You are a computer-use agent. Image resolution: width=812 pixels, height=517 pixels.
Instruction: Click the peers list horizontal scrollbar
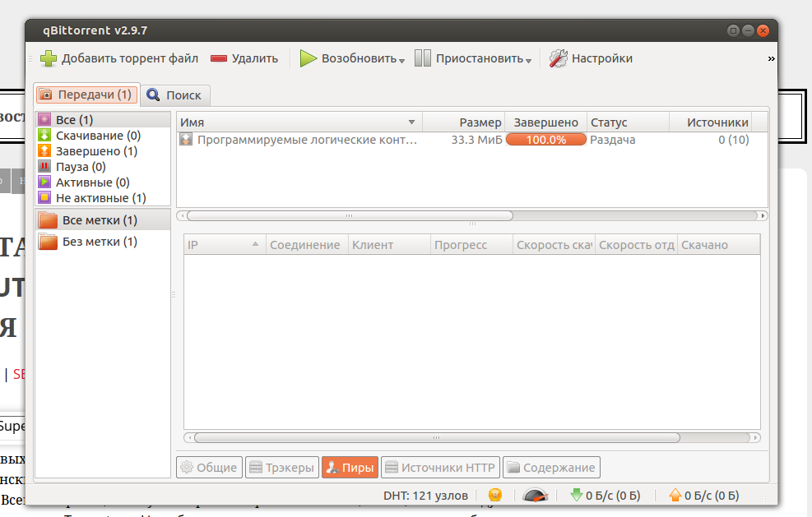(437, 438)
